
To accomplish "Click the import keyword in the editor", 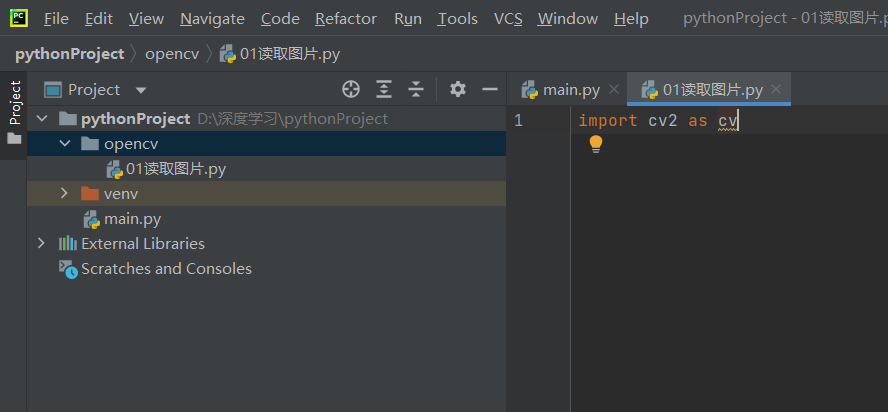I will (608, 121).
